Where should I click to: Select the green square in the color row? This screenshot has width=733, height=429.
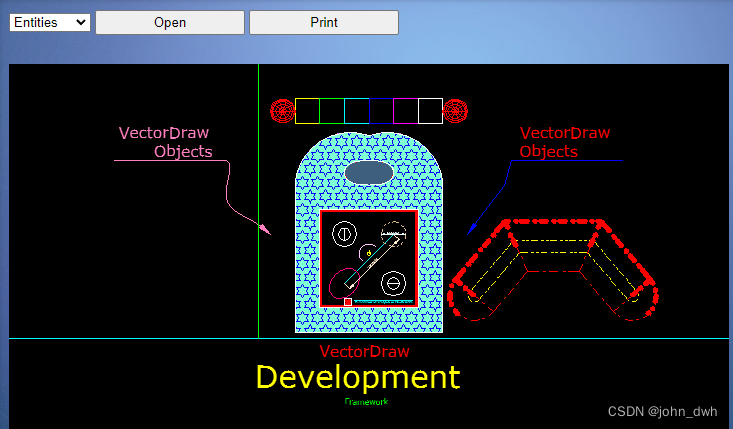click(x=332, y=111)
